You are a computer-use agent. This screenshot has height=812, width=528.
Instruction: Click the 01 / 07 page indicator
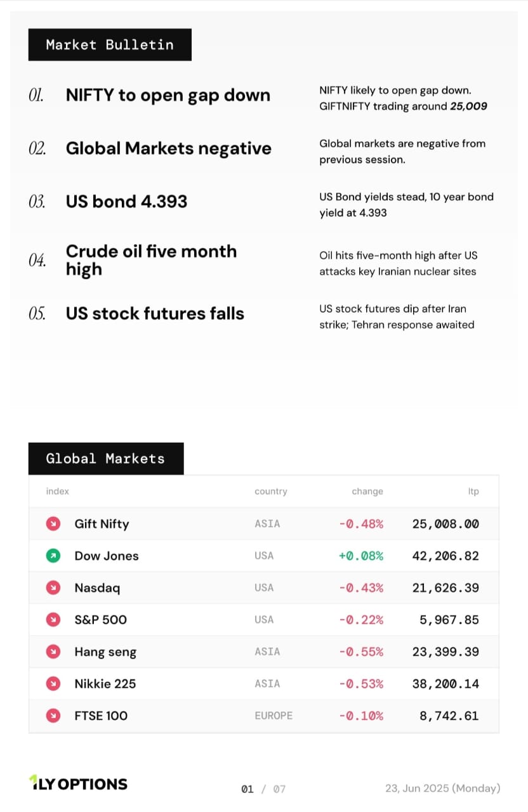[x=263, y=789]
